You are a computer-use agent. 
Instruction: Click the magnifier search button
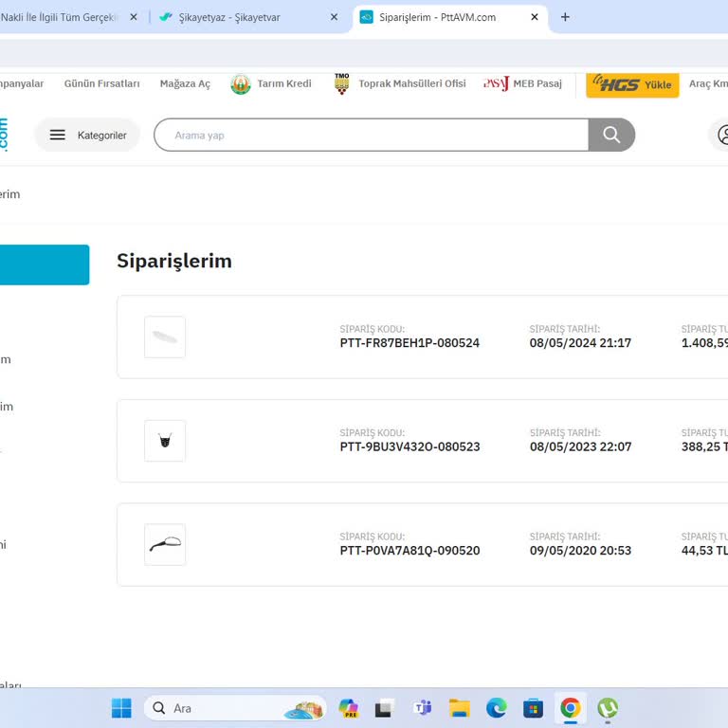(x=611, y=136)
